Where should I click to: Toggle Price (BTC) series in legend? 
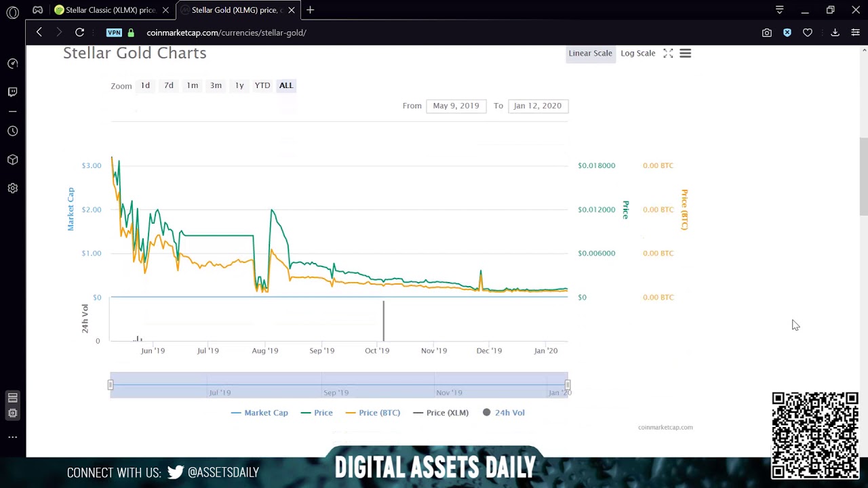(x=373, y=413)
